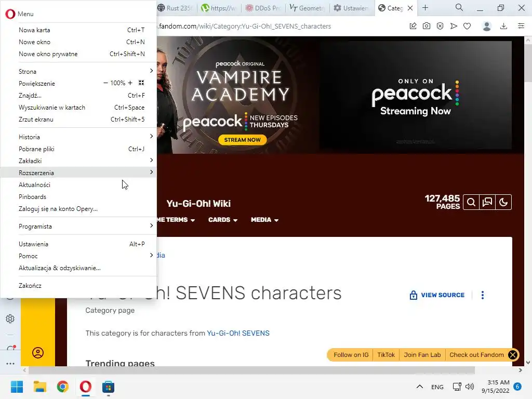
Task: Open Easy Setup sliders icon
Action: (x=521, y=26)
